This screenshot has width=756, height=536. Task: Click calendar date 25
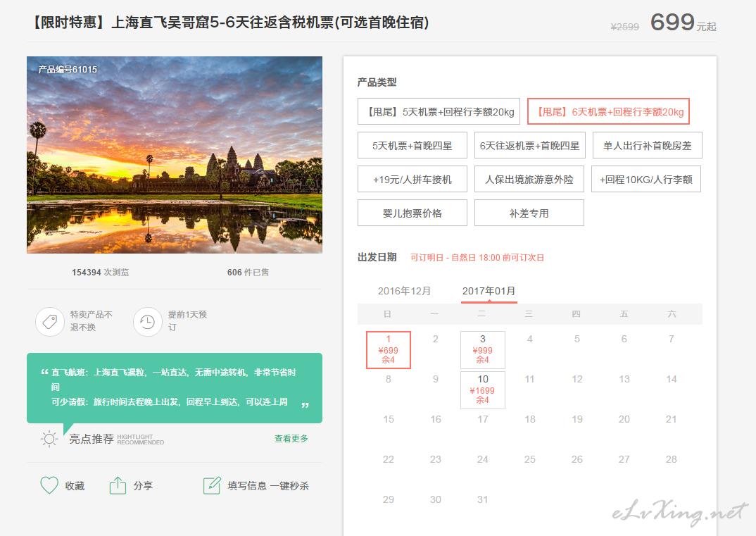pyautogui.click(x=529, y=459)
